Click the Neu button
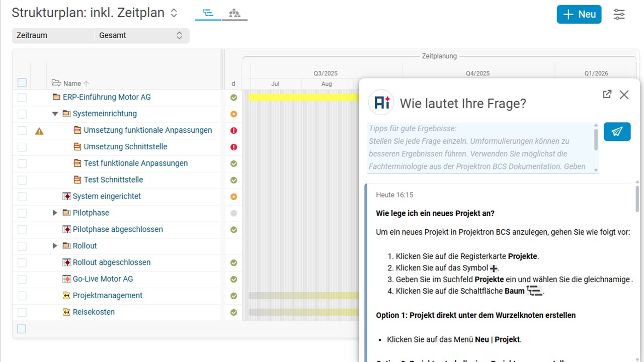Image resolution: width=644 pixels, height=362 pixels. (x=579, y=15)
